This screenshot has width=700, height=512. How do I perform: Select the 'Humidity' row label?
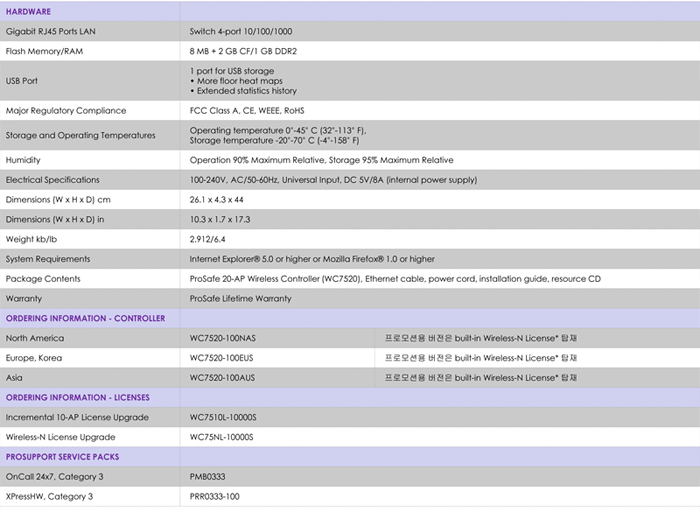tap(23, 160)
